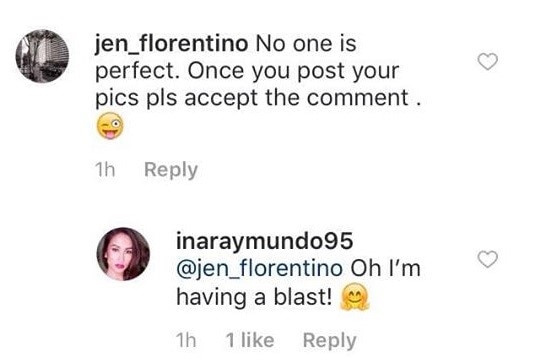Like jen_florentino's comment with the heart
533x363 pixels.
pyautogui.click(x=487, y=62)
